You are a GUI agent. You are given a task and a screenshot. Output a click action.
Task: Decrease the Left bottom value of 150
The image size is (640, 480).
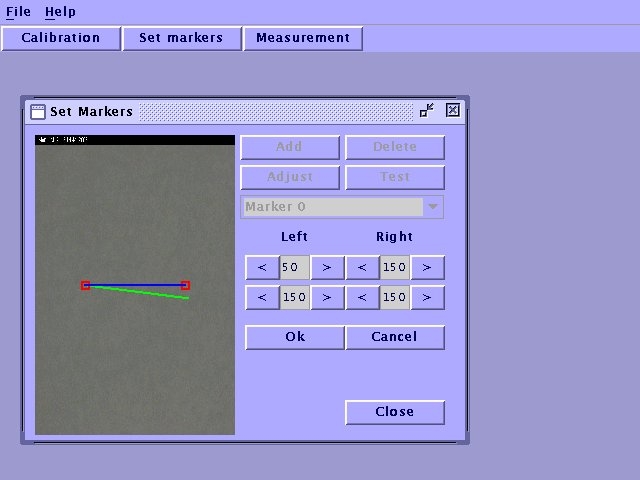click(x=262, y=298)
